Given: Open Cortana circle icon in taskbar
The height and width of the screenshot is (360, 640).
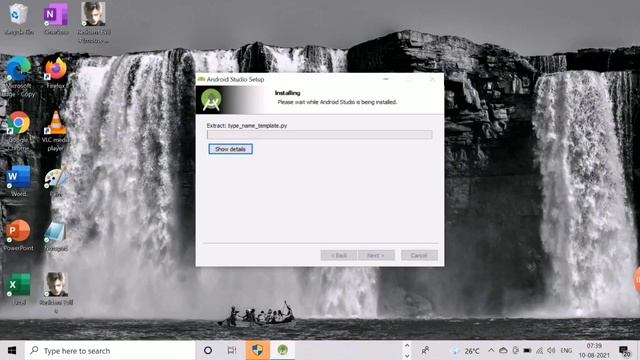Looking at the screenshot, I should [208, 350].
